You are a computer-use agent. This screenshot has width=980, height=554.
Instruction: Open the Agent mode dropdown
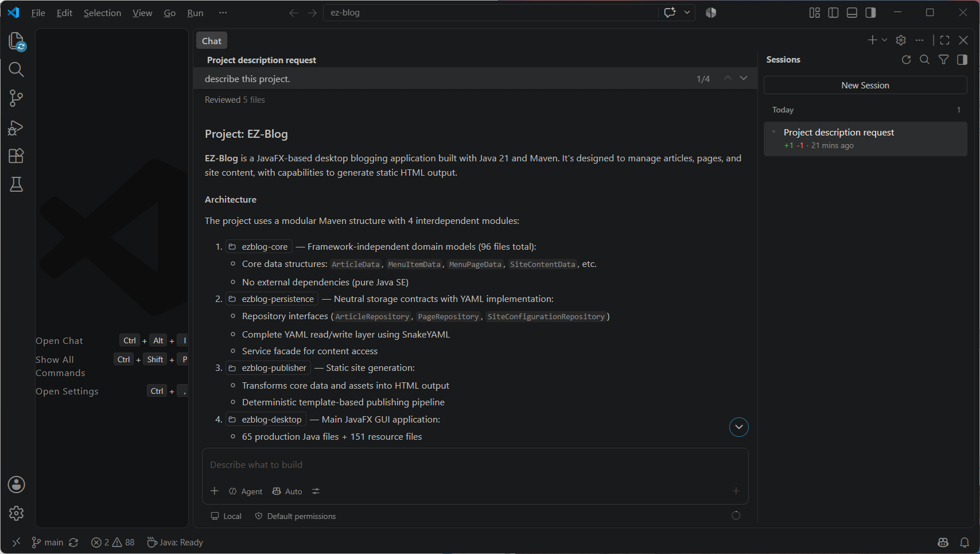coord(246,491)
